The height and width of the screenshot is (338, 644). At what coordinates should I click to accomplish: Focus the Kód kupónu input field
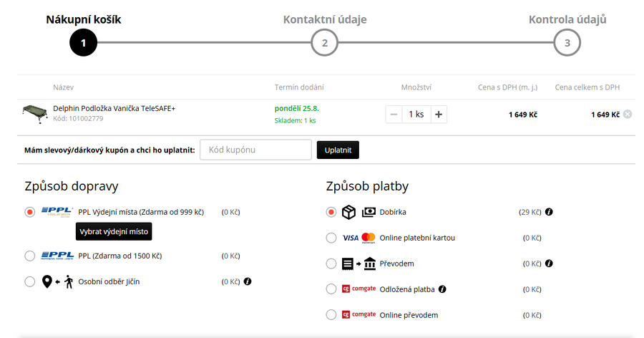[255, 150]
